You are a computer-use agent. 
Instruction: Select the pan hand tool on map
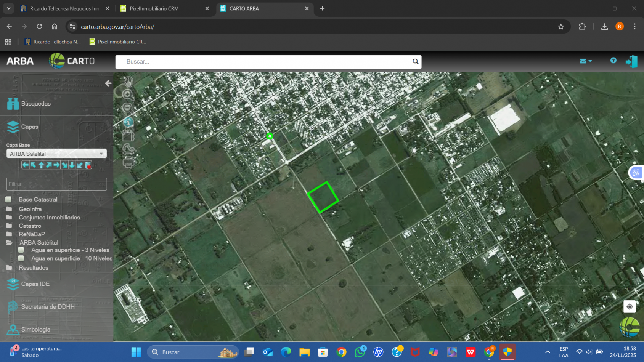coord(128,81)
